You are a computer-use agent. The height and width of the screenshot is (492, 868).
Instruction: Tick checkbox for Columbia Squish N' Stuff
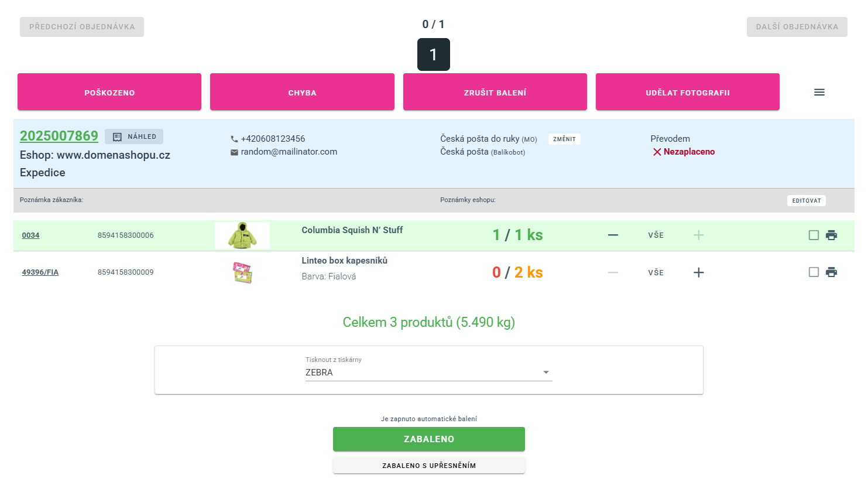[814, 235]
